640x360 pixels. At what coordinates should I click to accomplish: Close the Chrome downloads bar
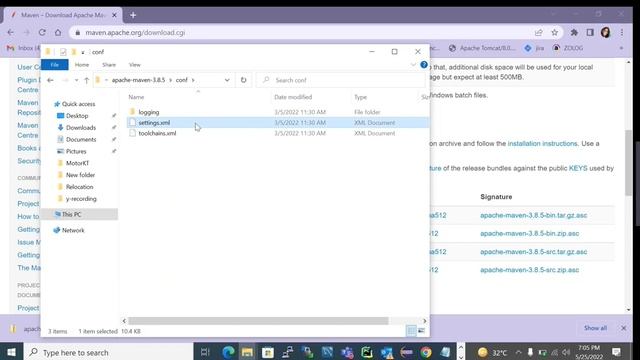coord(623,328)
